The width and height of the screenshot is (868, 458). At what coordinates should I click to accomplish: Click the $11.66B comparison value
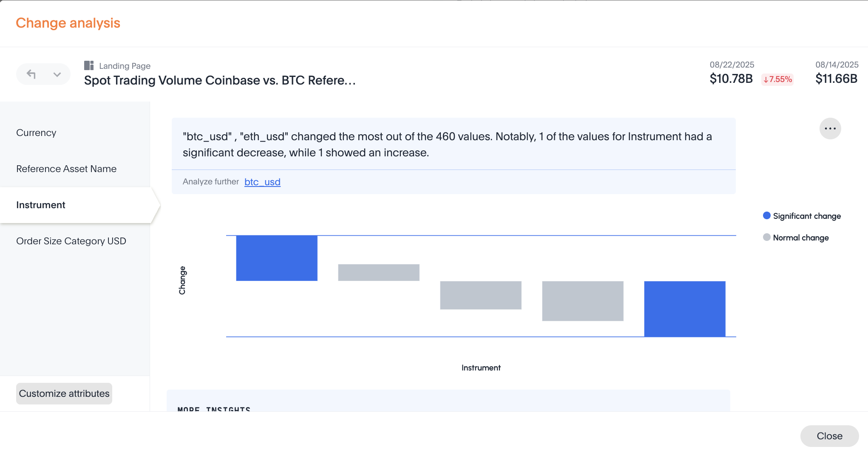836,79
